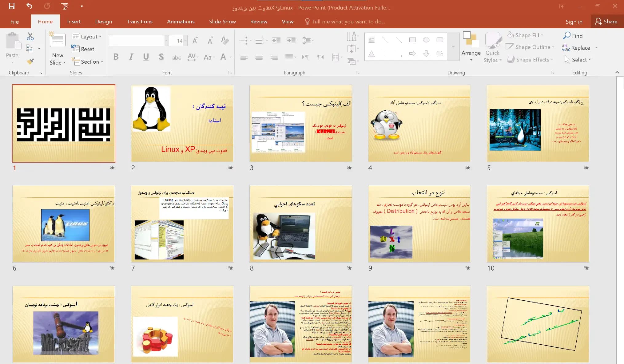Switch to the Design tab
The height and width of the screenshot is (364, 624).
tap(103, 22)
